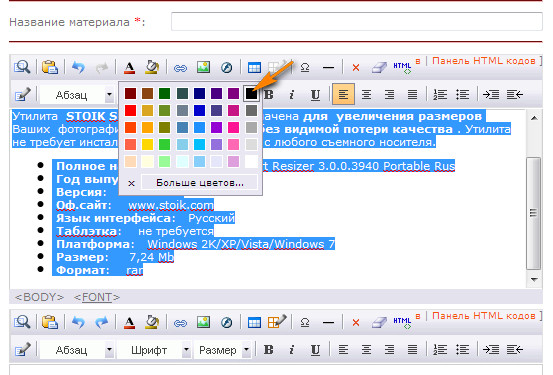Redo action in the lower editor toolbar
553x375 pixels.
(x=102, y=322)
